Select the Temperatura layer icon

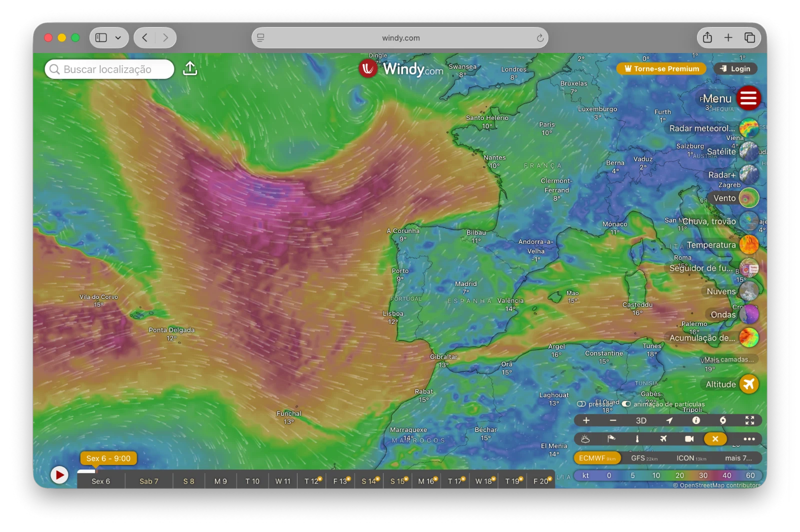[749, 245]
